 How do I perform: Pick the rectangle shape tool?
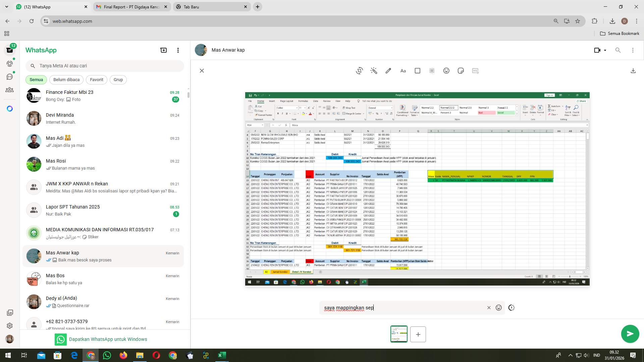tap(417, 71)
